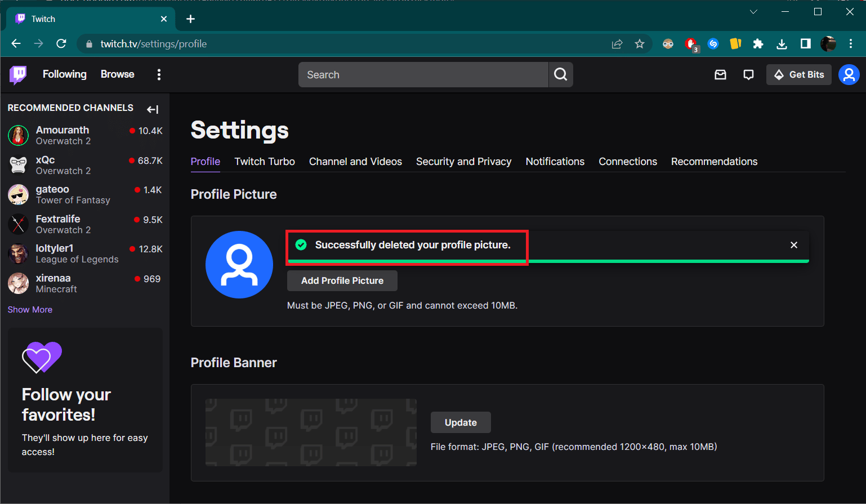The height and width of the screenshot is (504, 866).
Task: Click Add Profile Picture button
Action: (x=342, y=280)
